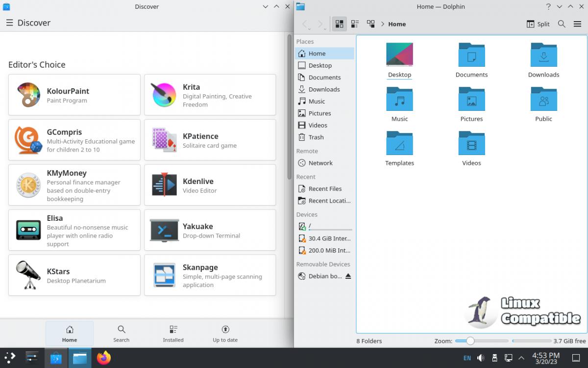Expand the system tray hidden icons arrow
The image size is (588, 368).
pos(521,358)
